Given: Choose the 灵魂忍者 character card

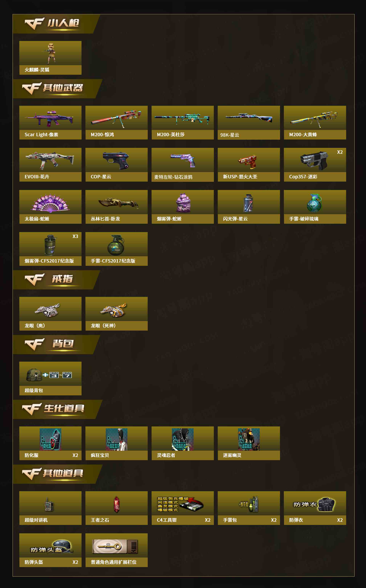Looking at the screenshot, I should 182,443.
